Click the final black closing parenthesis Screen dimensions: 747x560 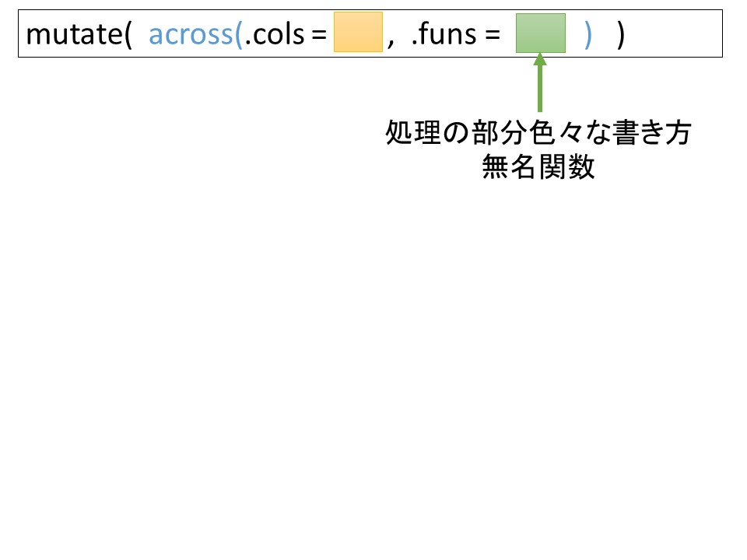620,35
